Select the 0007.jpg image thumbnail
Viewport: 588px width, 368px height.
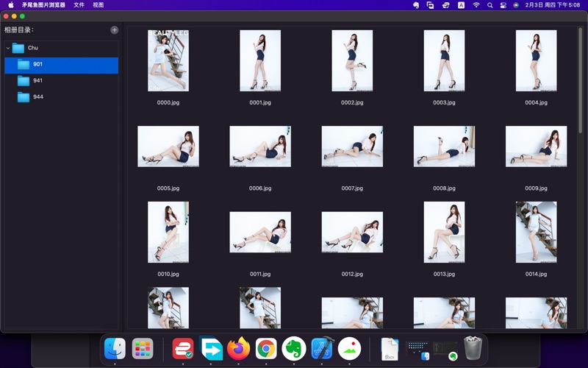(352, 146)
